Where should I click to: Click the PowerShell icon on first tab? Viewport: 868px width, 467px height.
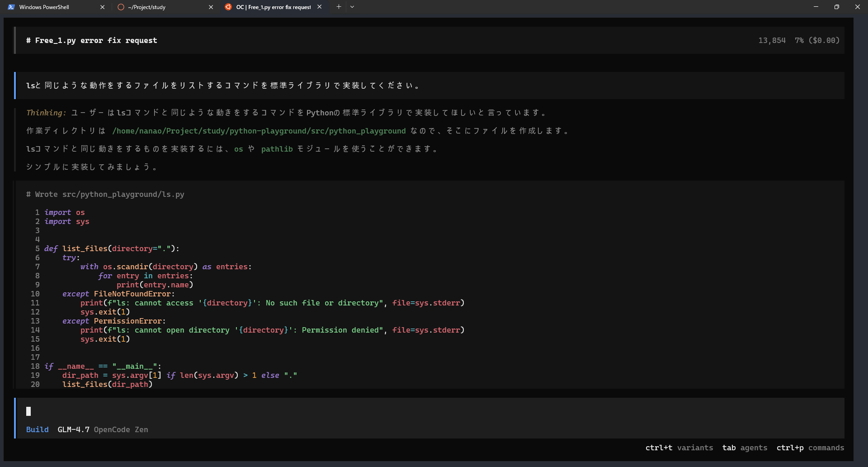pos(11,7)
